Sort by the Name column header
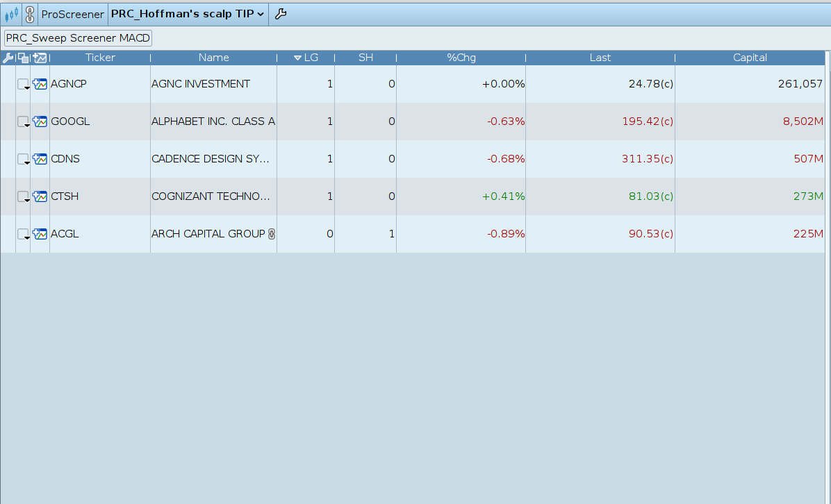Viewport: 831px width, 504px height. click(213, 58)
